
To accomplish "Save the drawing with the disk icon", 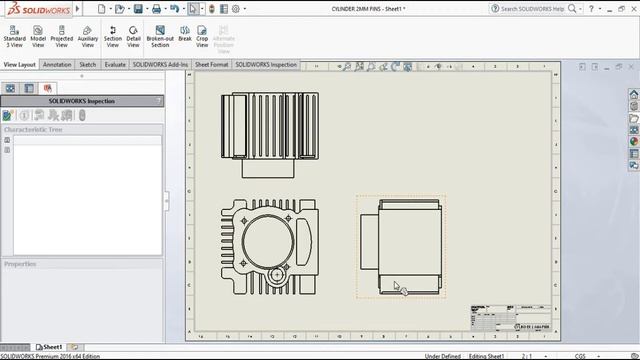I will [138, 9].
